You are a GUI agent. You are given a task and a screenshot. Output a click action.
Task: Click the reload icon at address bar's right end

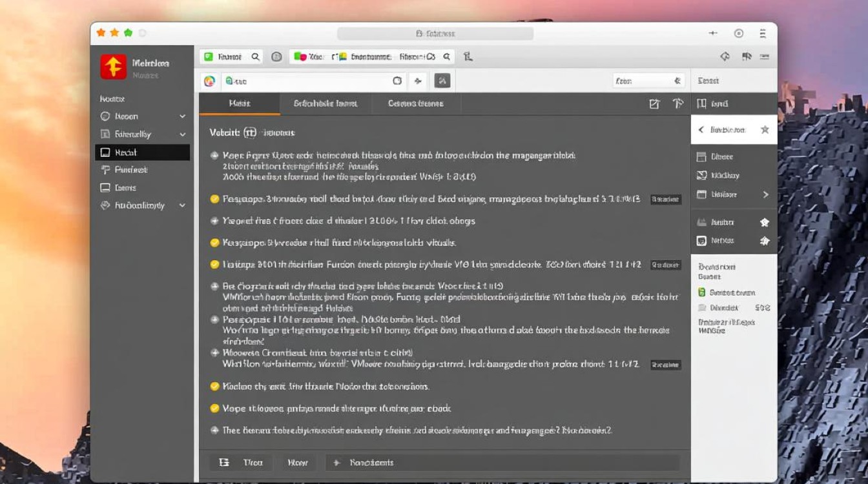click(x=397, y=81)
